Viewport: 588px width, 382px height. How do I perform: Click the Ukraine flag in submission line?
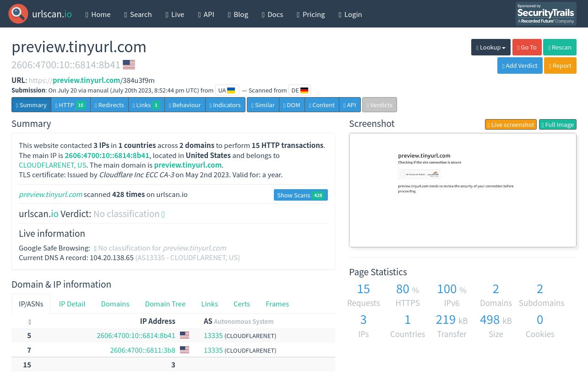(231, 90)
